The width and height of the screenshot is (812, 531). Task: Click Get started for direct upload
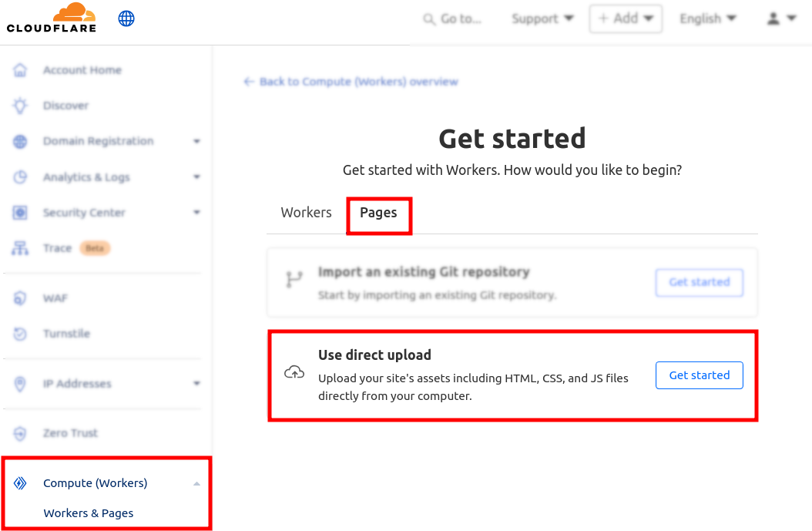click(699, 375)
